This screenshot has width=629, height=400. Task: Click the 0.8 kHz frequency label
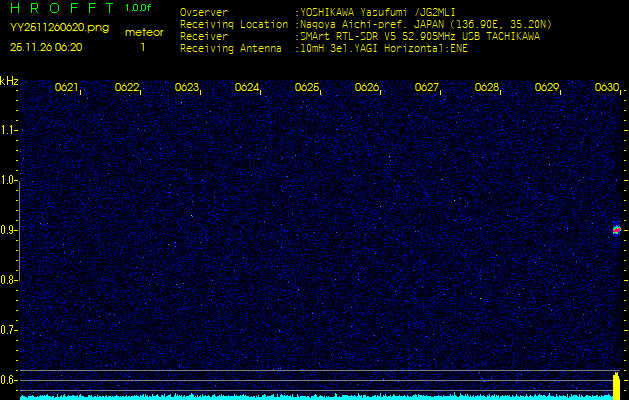pyautogui.click(x=9, y=280)
